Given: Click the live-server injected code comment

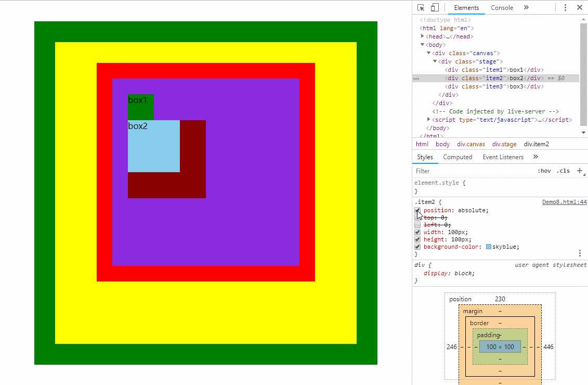Looking at the screenshot, I should (495, 111).
